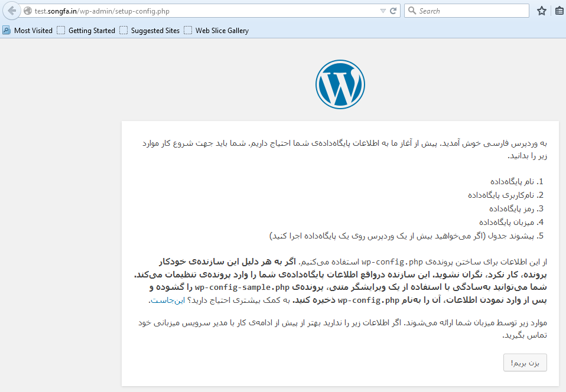The width and height of the screenshot is (566, 392).
Task: Open Most Visited bookmarks folder
Action: [27, 31]
